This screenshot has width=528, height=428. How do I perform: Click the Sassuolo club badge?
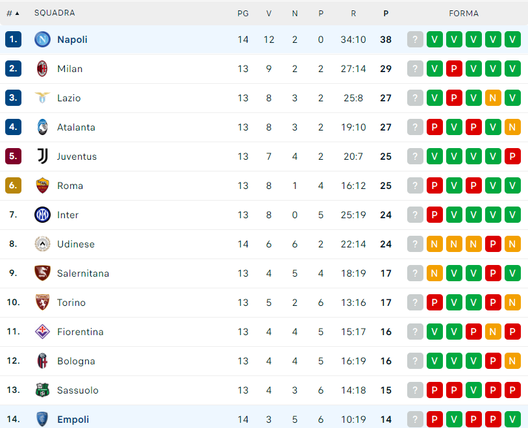[42, 390]
